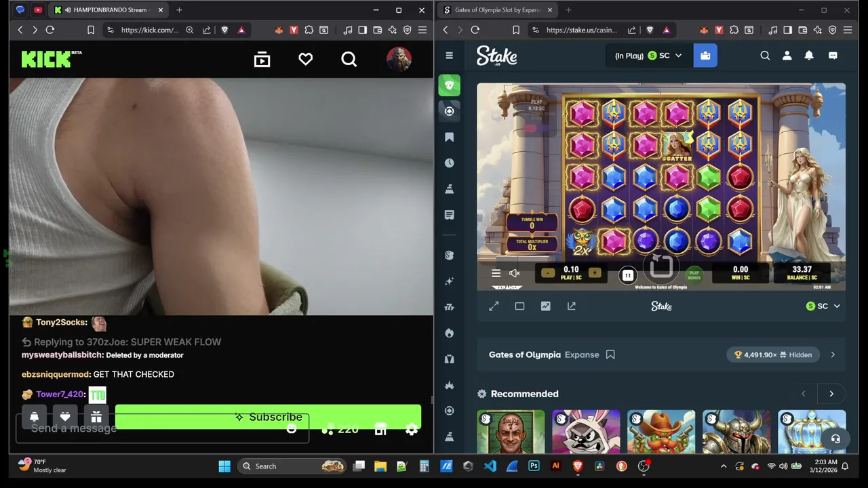Viewport: 868px width, 488px height.
Task: Open new tab in Kick window
Action: (179, 10)
